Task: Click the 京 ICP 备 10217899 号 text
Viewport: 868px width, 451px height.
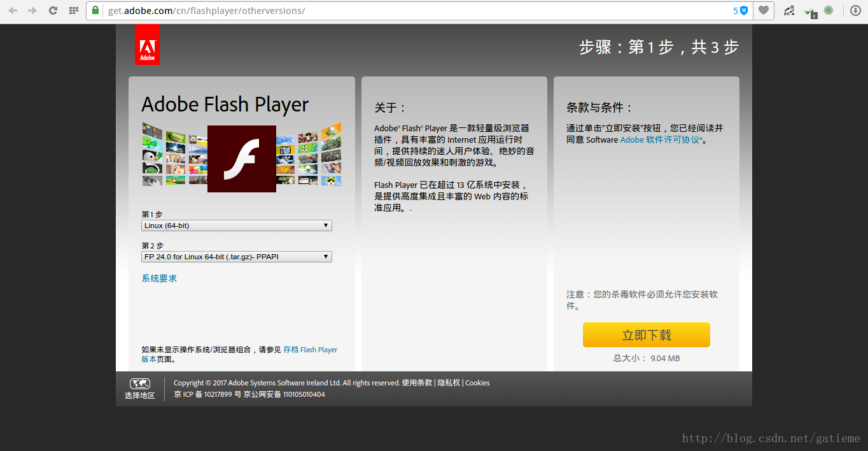Action: (x=207, y=394)
